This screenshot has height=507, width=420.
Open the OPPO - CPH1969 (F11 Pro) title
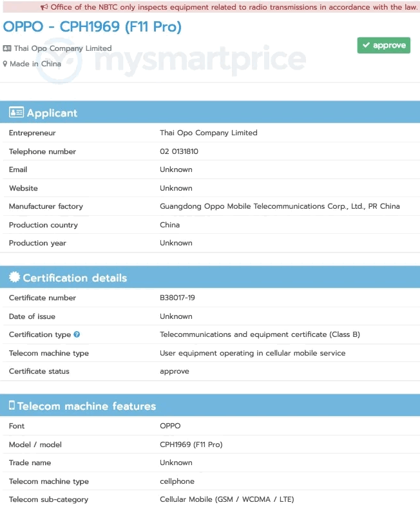(92, 26)
